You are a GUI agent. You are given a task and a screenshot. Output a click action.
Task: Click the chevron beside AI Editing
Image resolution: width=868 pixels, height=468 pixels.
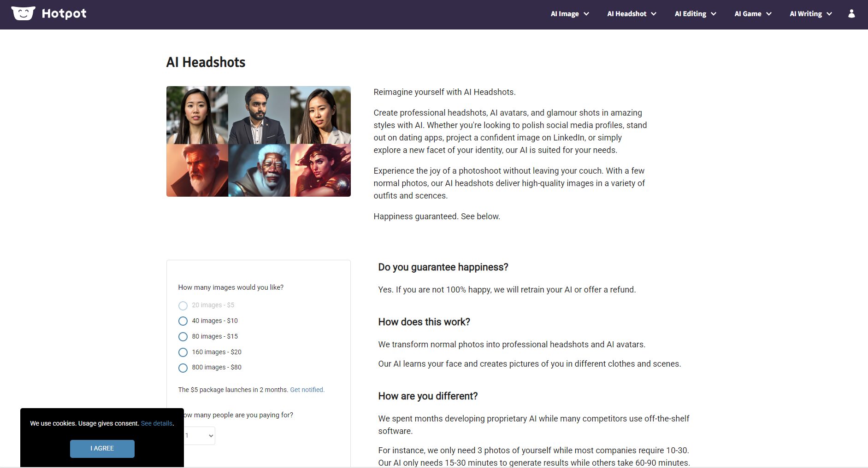[714, 14]
